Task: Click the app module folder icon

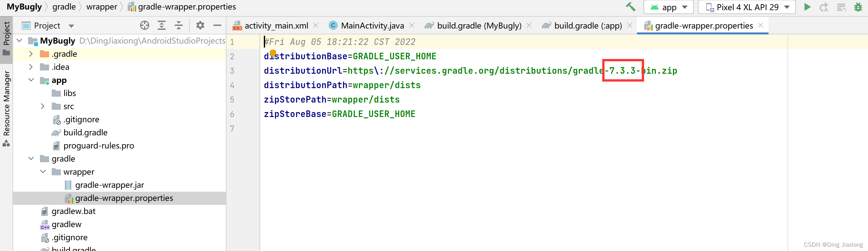Action: click(x=45, y=80)
